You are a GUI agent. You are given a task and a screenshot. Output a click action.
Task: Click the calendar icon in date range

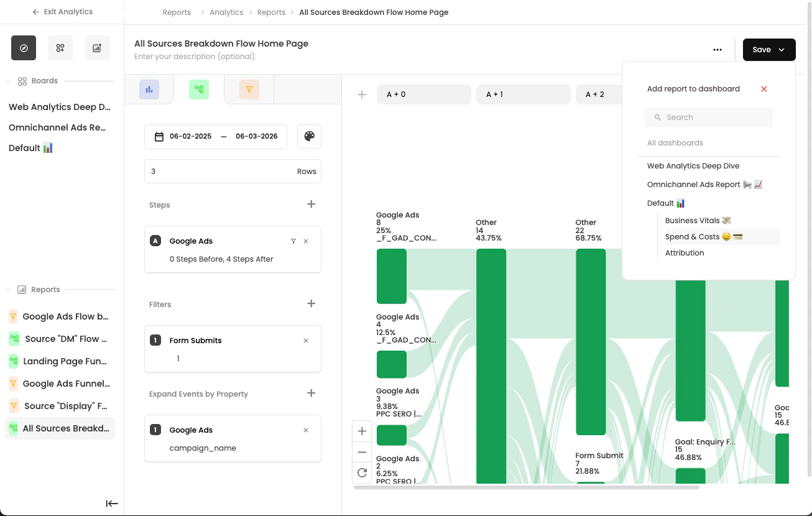pos(159,136)
